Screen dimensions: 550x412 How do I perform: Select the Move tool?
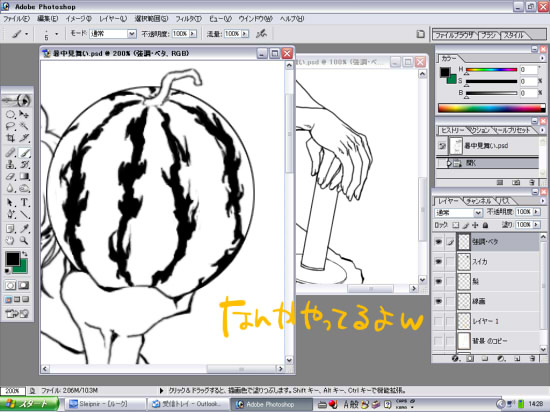point(24,114)
